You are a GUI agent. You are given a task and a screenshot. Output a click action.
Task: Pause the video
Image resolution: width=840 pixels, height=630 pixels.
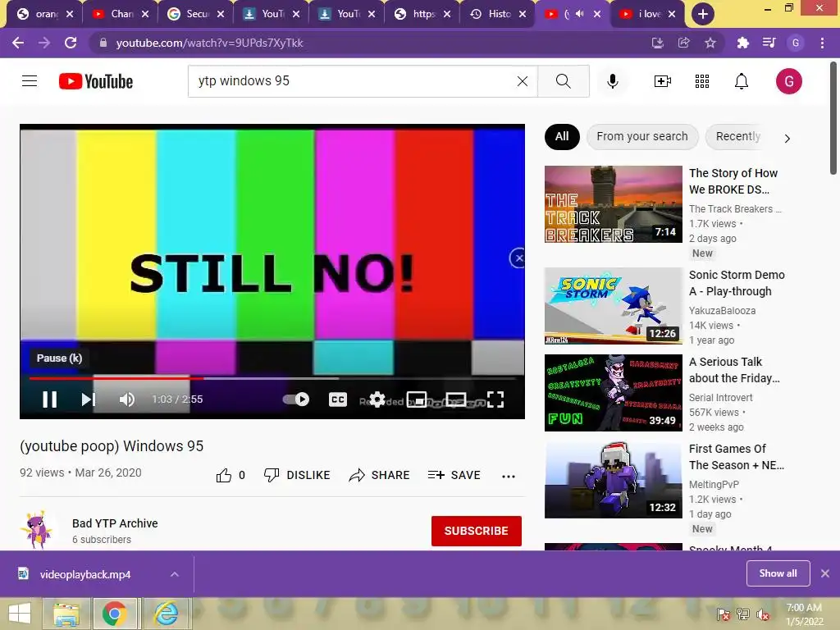[50, 399]
